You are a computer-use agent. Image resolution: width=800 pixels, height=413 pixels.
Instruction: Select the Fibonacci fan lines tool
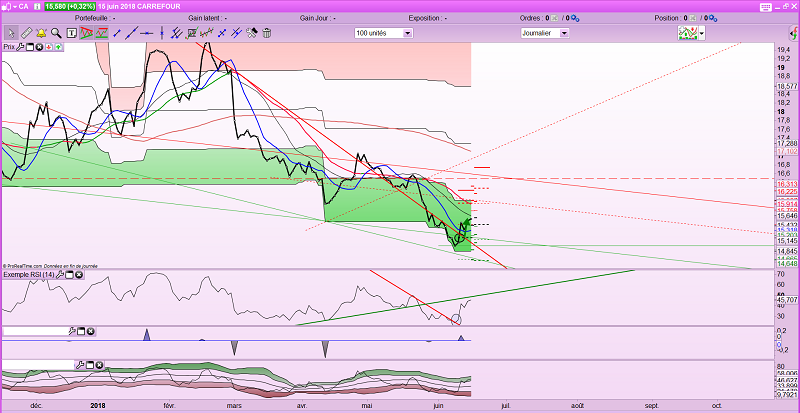(x=236, y=33)
